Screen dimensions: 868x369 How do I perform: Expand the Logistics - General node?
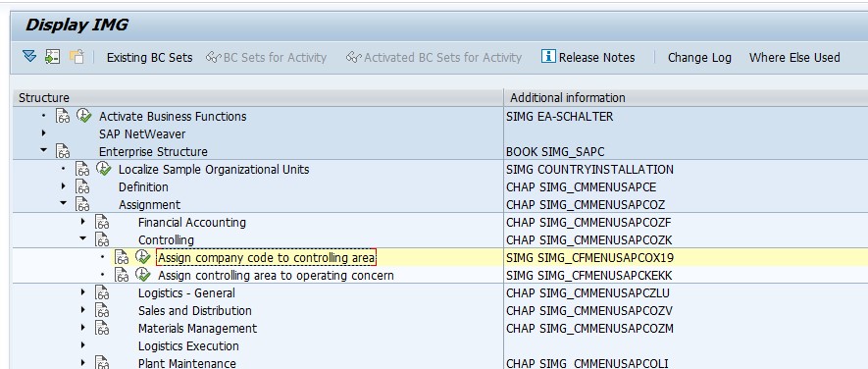coord(83,292)
